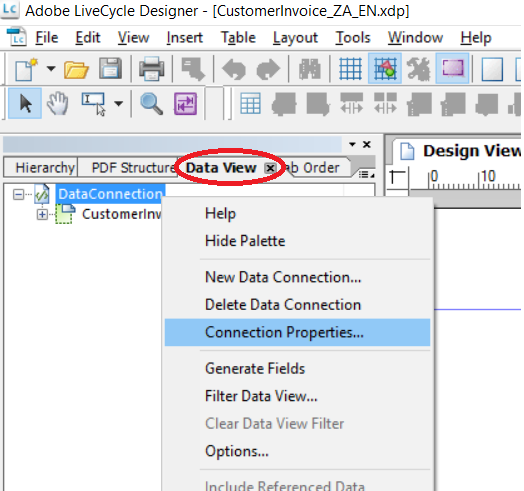
Task: Select the Zoom magnifier tool
Action: point(151,104)
